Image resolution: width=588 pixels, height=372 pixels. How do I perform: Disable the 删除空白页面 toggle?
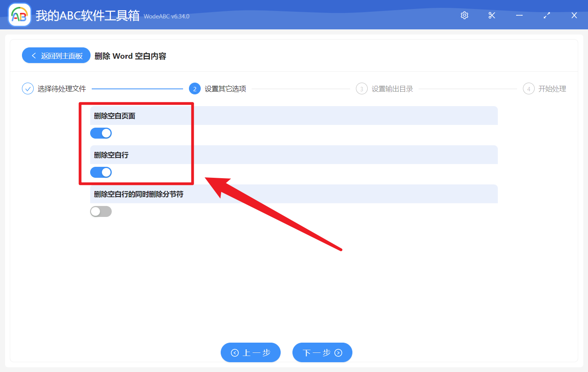(x=101, y=133)
